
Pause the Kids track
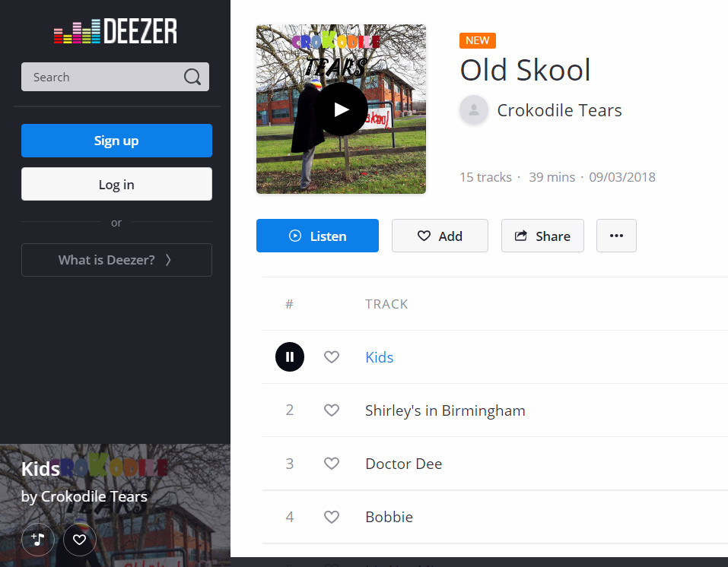point(290,356)
